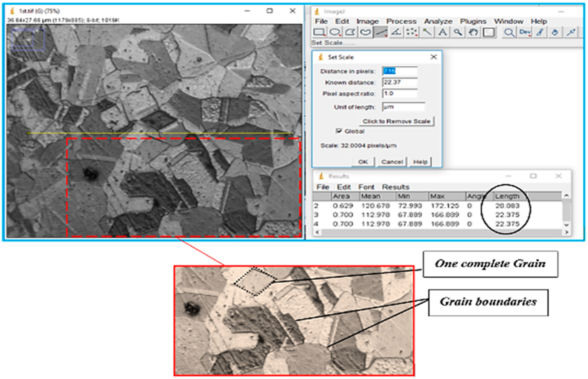Image resolution: width=588 pixels, height=379 pixels.
Task: Open the Analyze menu
Action: click(438, 21)
